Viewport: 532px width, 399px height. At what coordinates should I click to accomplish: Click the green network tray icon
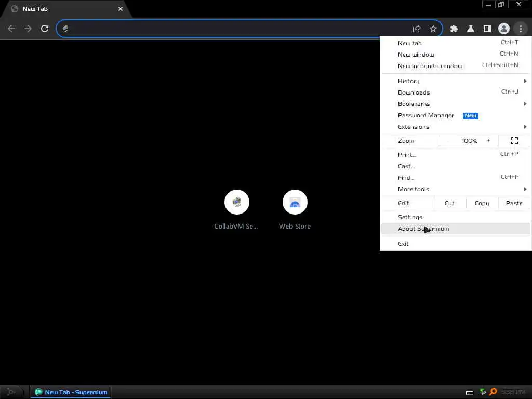[483, 392]
